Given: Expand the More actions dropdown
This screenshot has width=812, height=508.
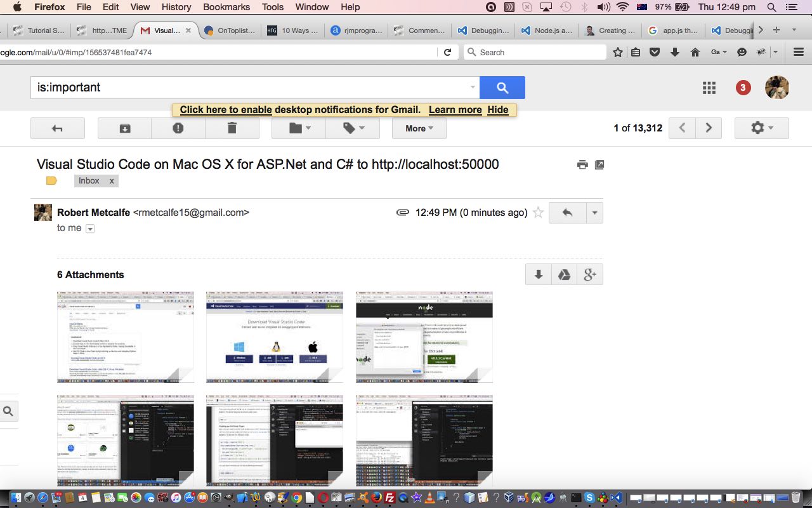Looking at the screenshot, I should [419, 128].
